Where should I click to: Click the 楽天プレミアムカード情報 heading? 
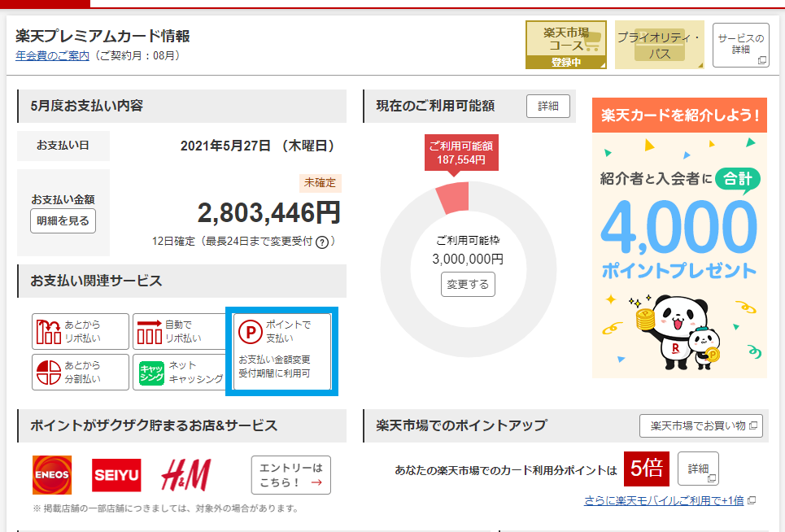102,36
